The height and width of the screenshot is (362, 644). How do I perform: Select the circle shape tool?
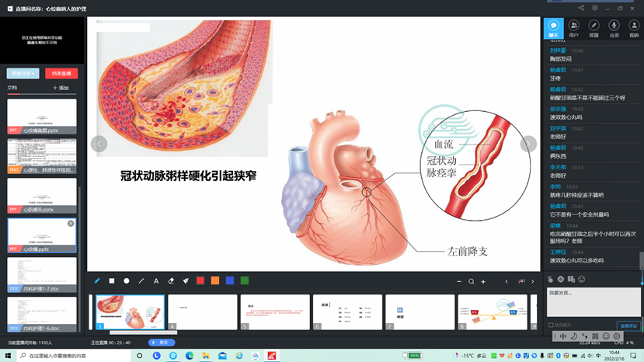(127, 281)
